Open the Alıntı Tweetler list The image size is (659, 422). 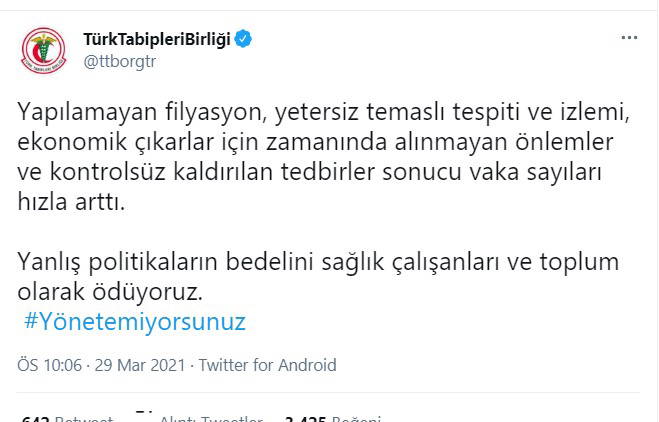point(210,420)
